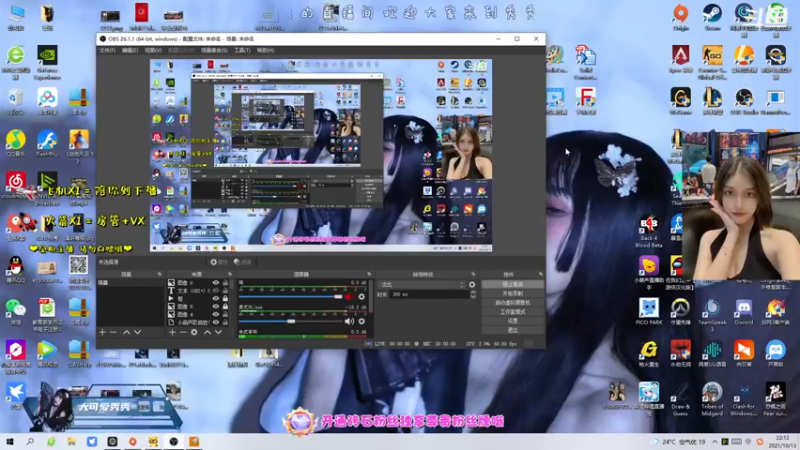Toggle the lock on first image source
This screenshot has width=800, height=450.
[x=226, y=283]
